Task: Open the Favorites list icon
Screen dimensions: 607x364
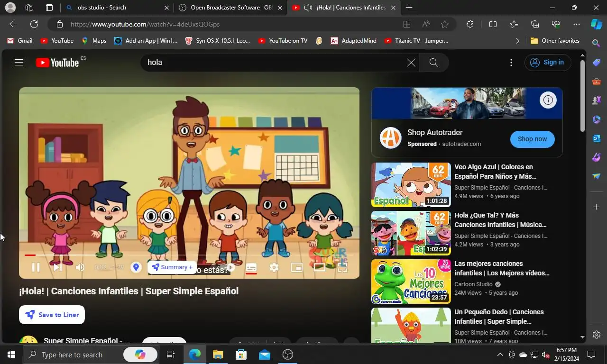Action: (x=514, y=24)
